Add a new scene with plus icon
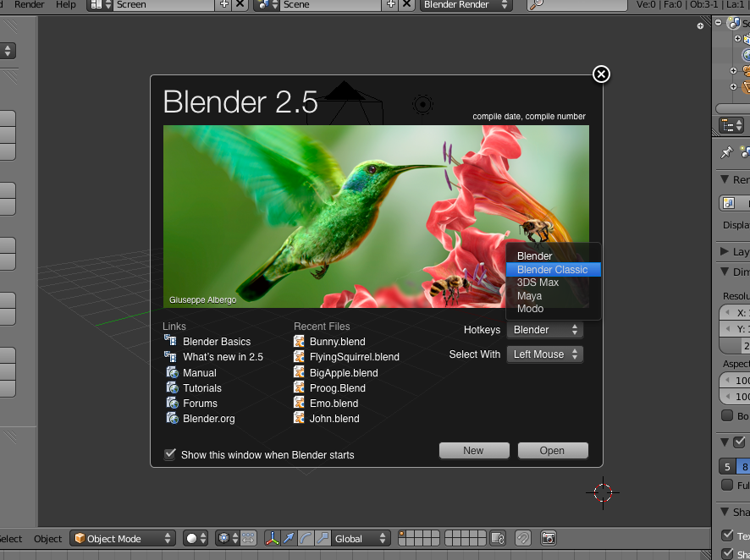Image resolution: width=750 pixels, height=560 pixels. (391, 4)
